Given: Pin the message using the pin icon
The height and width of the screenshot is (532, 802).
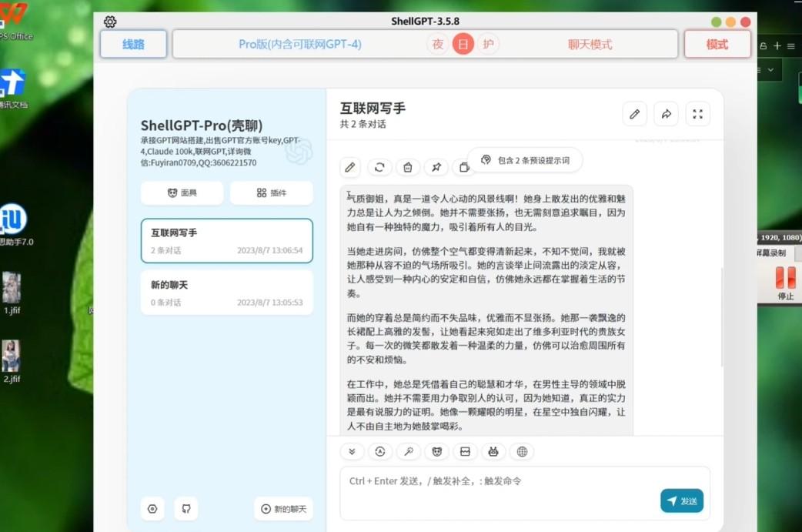Looking at the screenshot, I should point(436,167).
